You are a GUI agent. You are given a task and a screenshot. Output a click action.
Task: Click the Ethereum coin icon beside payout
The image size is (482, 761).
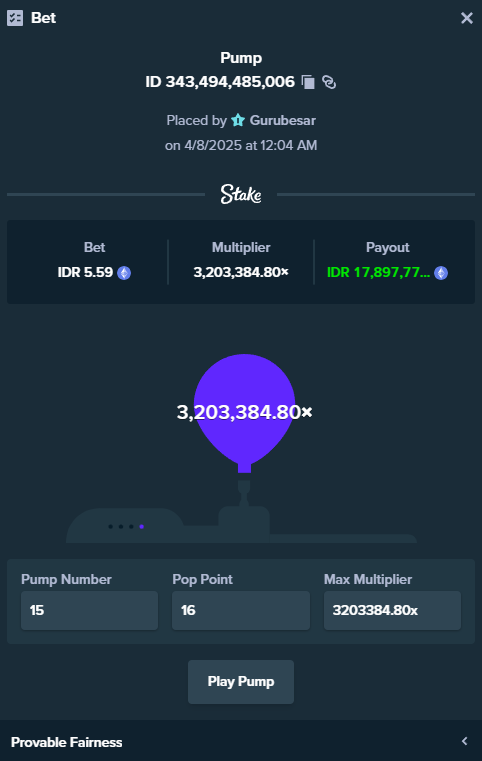(441, 273)
